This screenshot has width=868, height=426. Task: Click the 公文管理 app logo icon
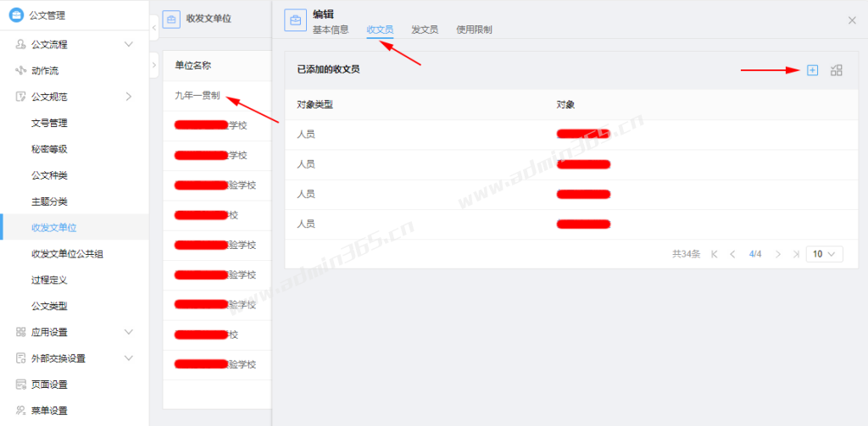(x=16, y=14)
